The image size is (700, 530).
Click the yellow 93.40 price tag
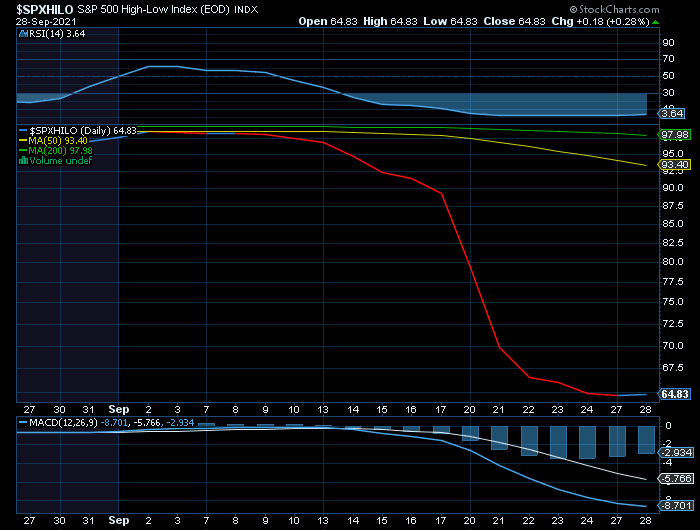point(675,165)
